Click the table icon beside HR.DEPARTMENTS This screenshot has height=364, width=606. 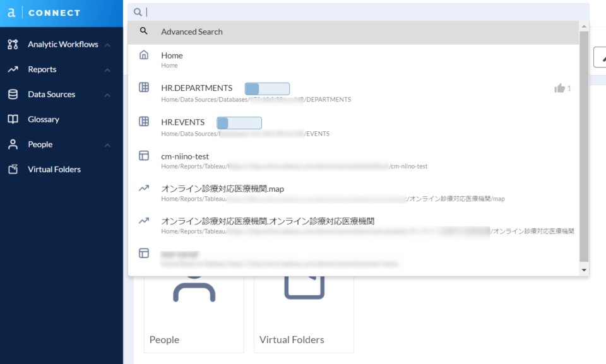144,87
